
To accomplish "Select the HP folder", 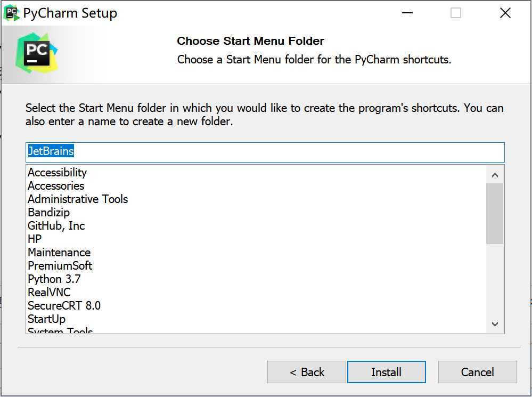I will 35,239.
